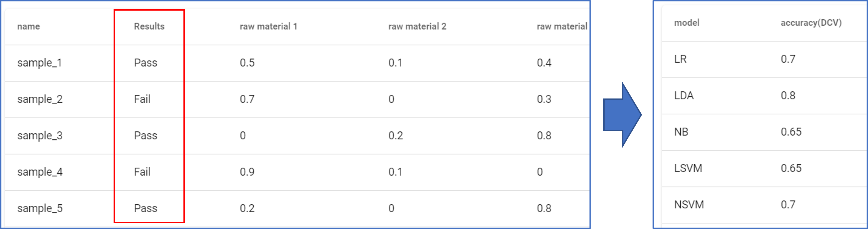Screen dimensions: 868x229
Task: Click the blue right-pointing arrow
Action: 622,115
